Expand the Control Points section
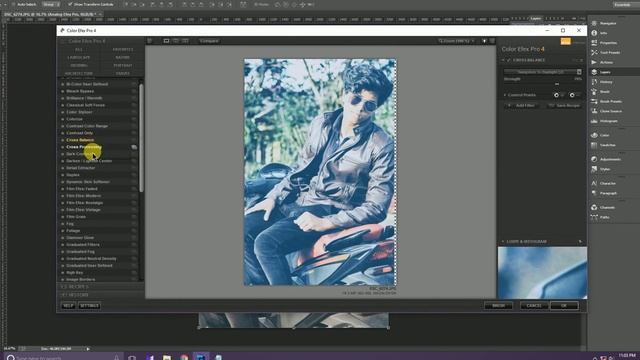 pyautogui.click(x=505, y=95)
